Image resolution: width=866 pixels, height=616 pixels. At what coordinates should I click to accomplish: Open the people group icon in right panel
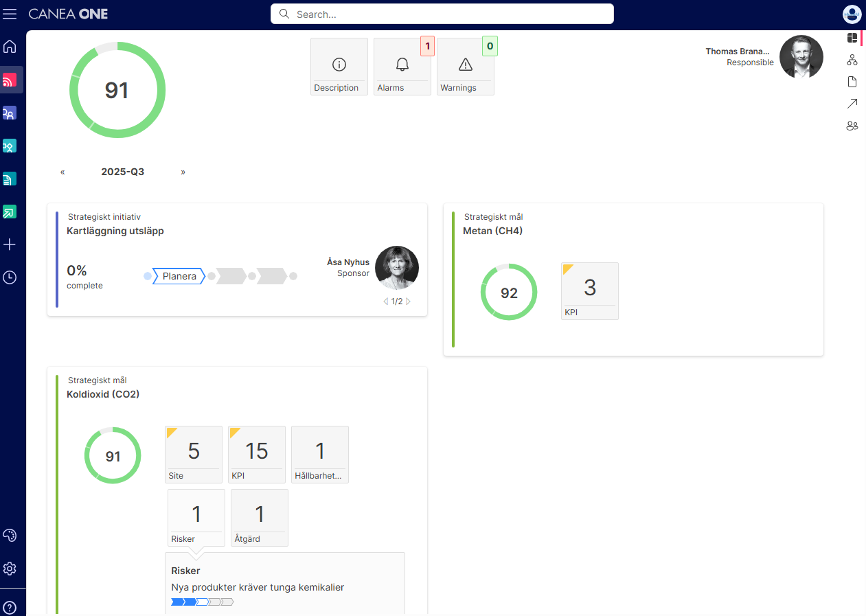852,126
